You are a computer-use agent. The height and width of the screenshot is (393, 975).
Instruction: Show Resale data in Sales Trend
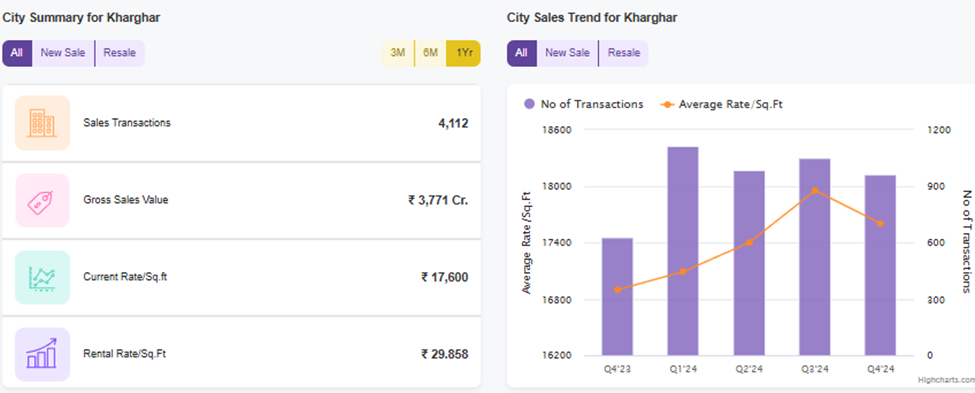(624, 53)
